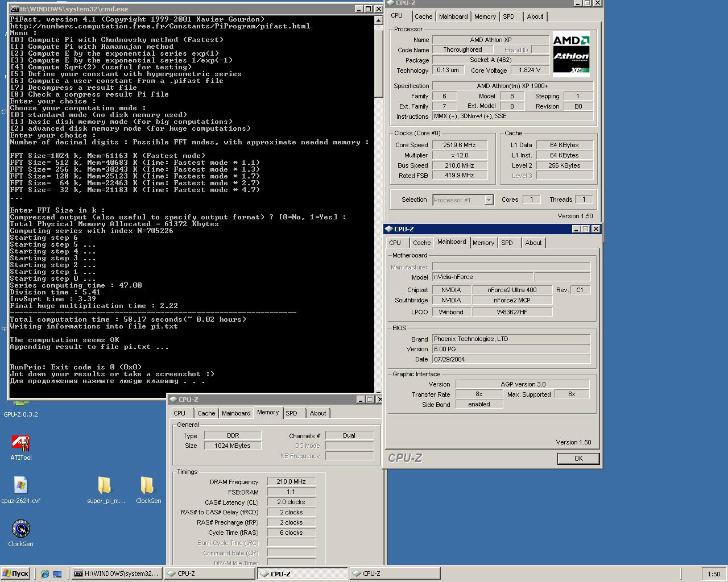
Task: Open Cache tab in Memory CPU-Z window
Action: [206, 413]
